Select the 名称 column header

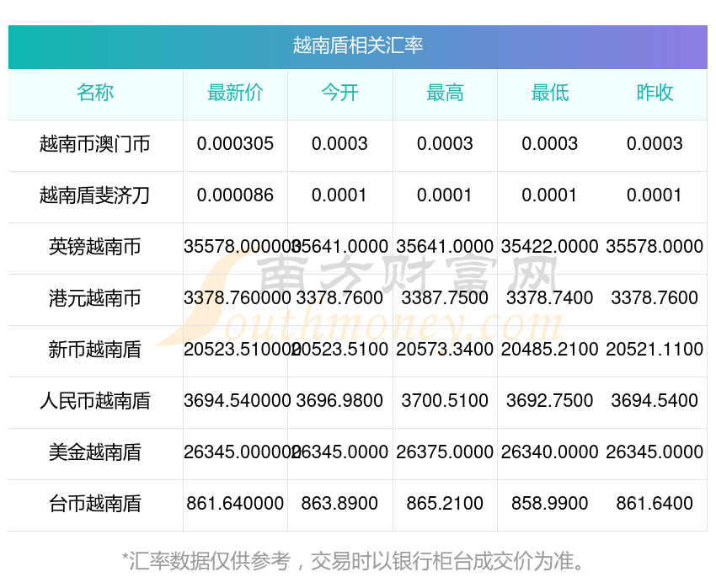pos(95,93)
